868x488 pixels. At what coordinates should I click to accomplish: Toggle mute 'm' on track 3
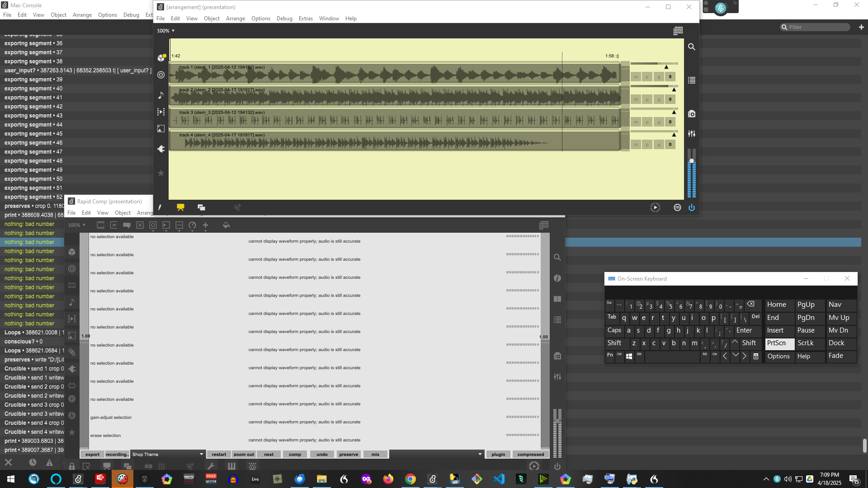636,122
